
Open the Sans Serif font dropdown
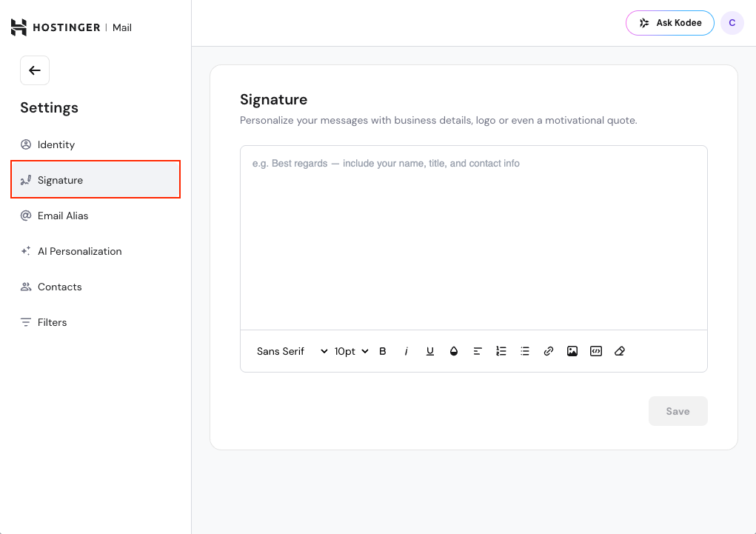click(x=292, y=351)
